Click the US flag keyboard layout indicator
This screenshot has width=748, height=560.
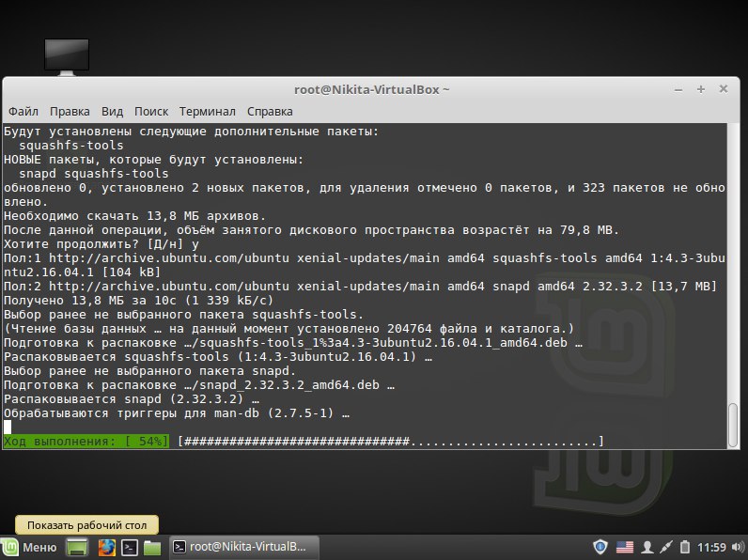(x=625, y=547)
